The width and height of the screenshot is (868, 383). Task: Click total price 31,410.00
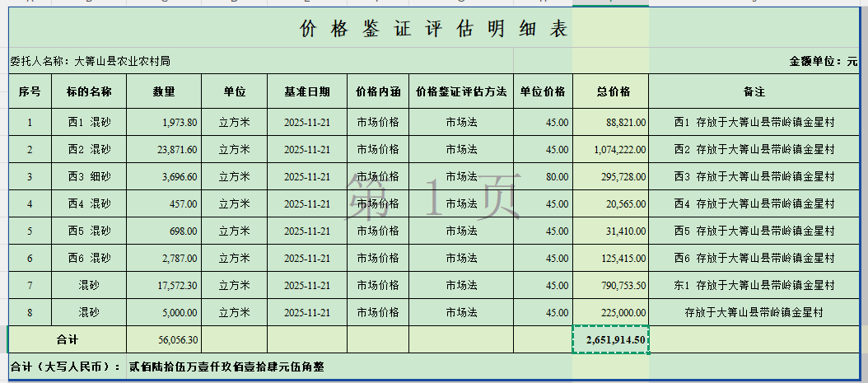coord(610,231)
